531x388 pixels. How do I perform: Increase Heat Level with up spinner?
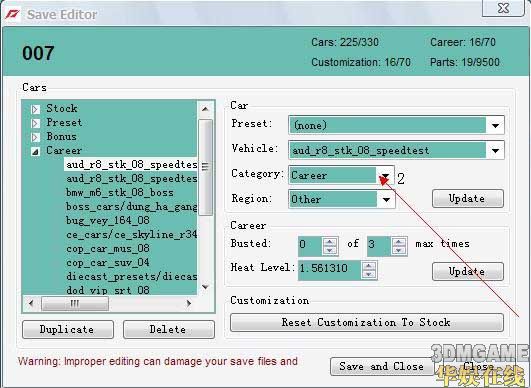[x=369, y=266]
